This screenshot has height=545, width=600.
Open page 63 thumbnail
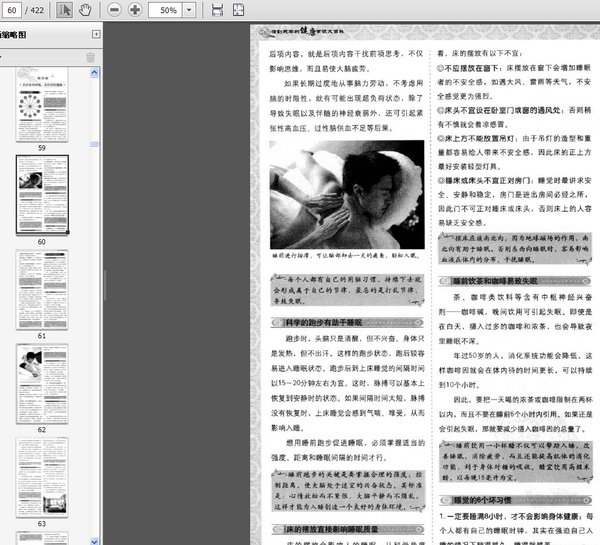(x=42, y=478)
